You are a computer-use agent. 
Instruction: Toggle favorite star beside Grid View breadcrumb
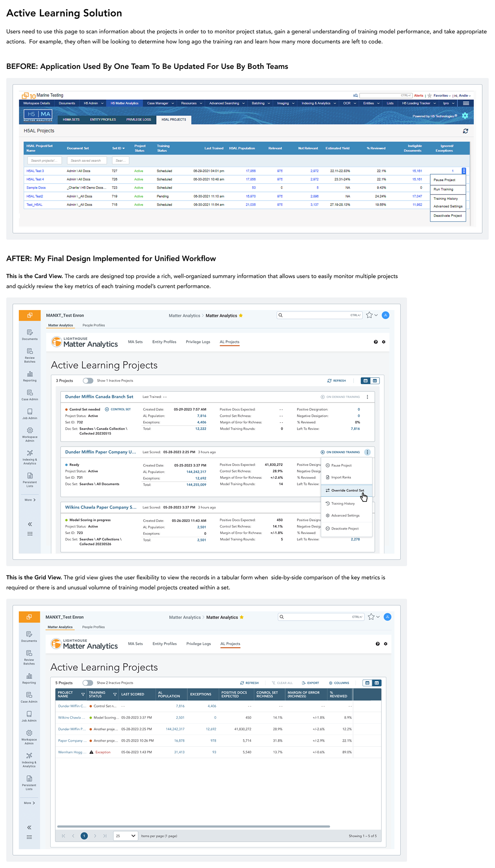(242, 617)
